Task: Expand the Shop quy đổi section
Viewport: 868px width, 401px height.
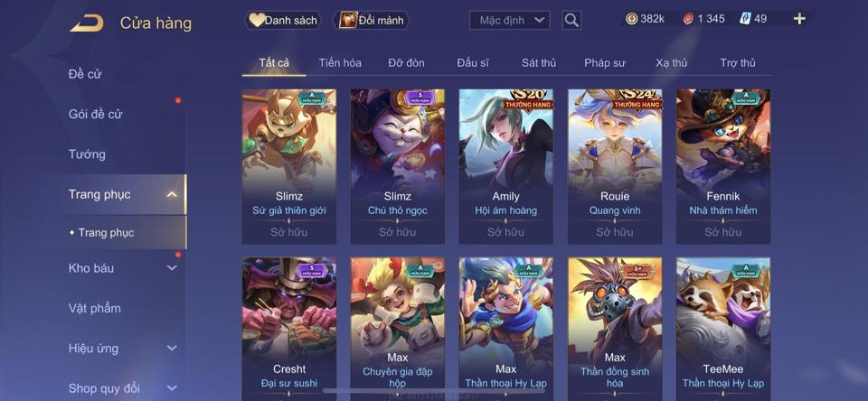Action: tap(172, 388)
